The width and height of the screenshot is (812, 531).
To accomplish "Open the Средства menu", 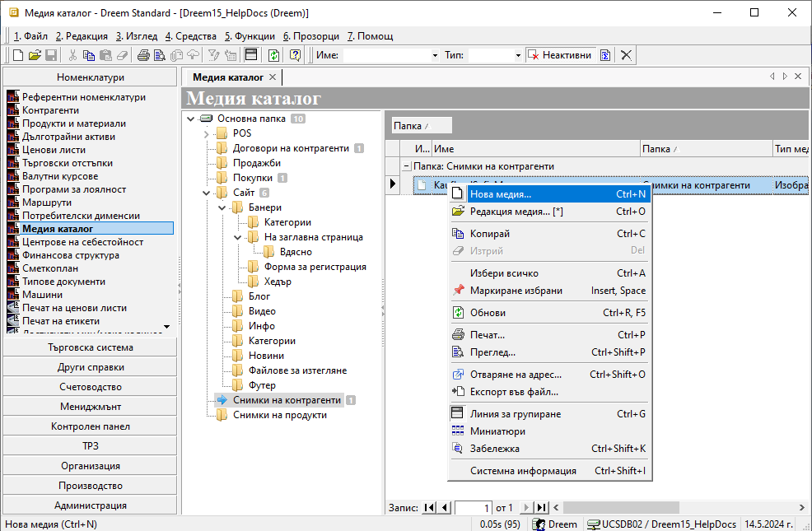I will (x=192, y=36).
